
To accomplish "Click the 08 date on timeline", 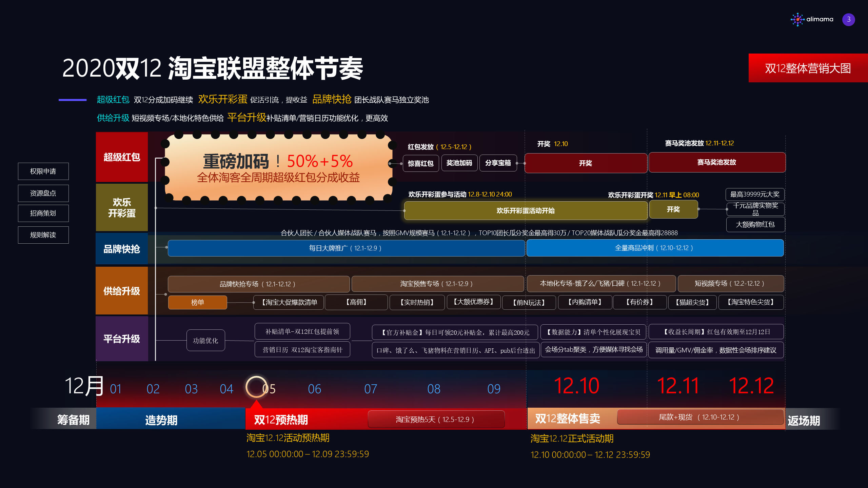I will point(434,389).
